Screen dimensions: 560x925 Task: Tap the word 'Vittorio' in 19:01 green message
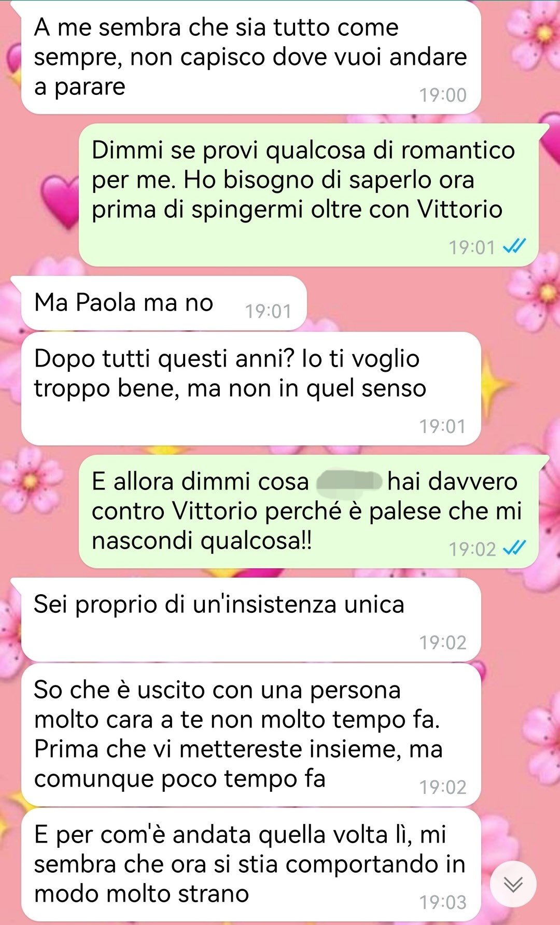click(460, 209)
